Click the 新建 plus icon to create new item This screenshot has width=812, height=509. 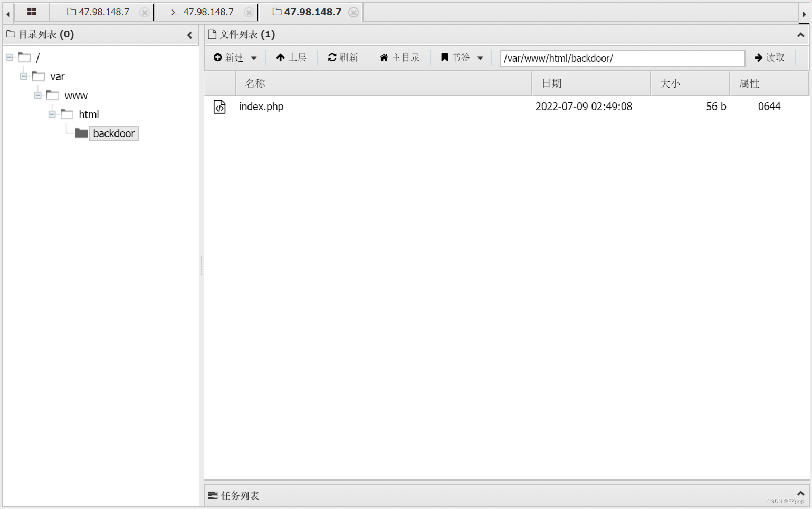coord(218,57)
